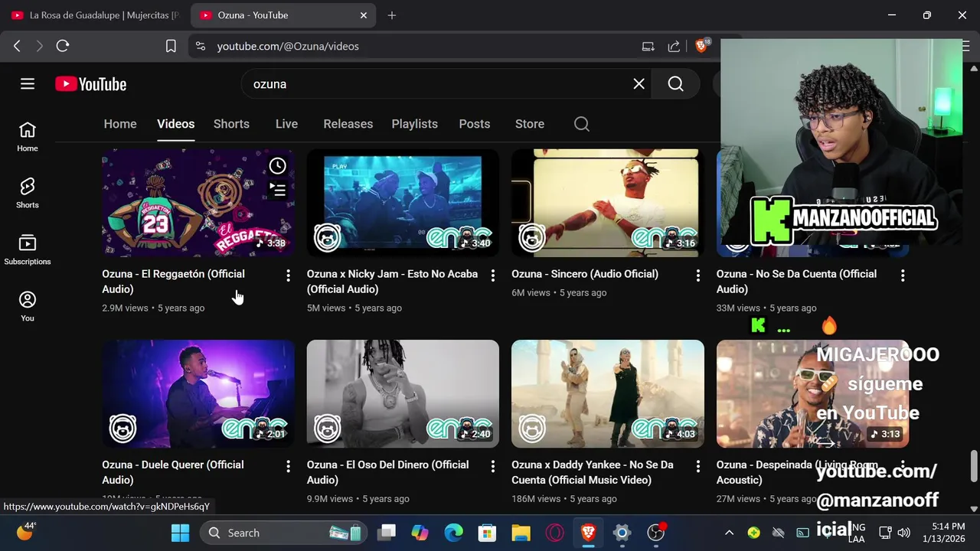The height and width of the screenshot is (551, 980).
Task: Play the Sincero video thumbnail
Action: [x=608, y=203]
